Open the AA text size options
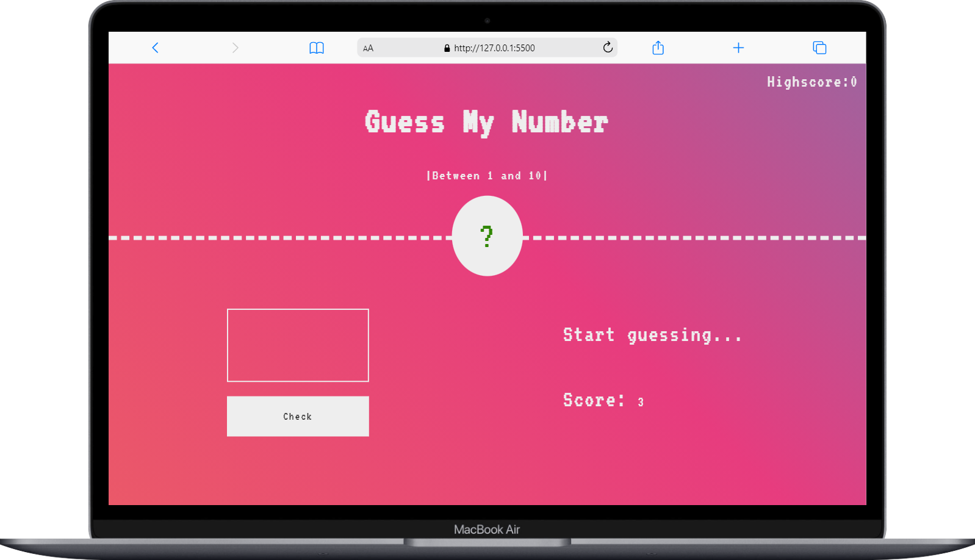This screenshot has width=975, height=560. (x=368, y=48)
